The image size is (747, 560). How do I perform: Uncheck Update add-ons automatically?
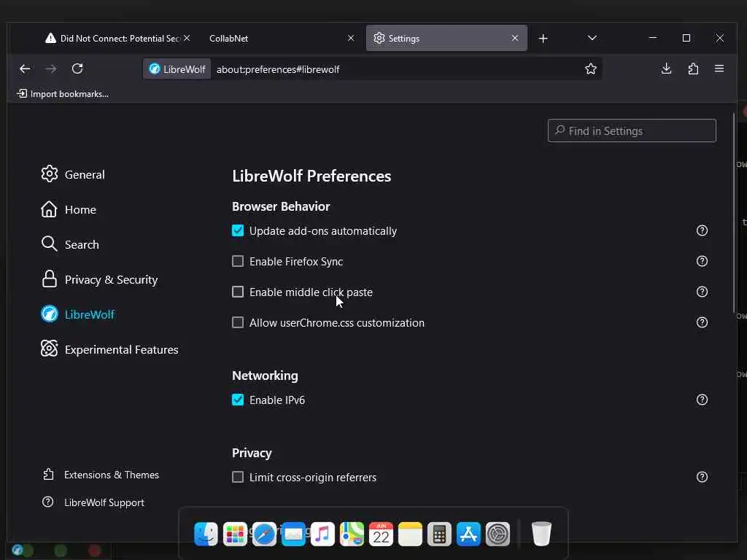tap(238, 230)
